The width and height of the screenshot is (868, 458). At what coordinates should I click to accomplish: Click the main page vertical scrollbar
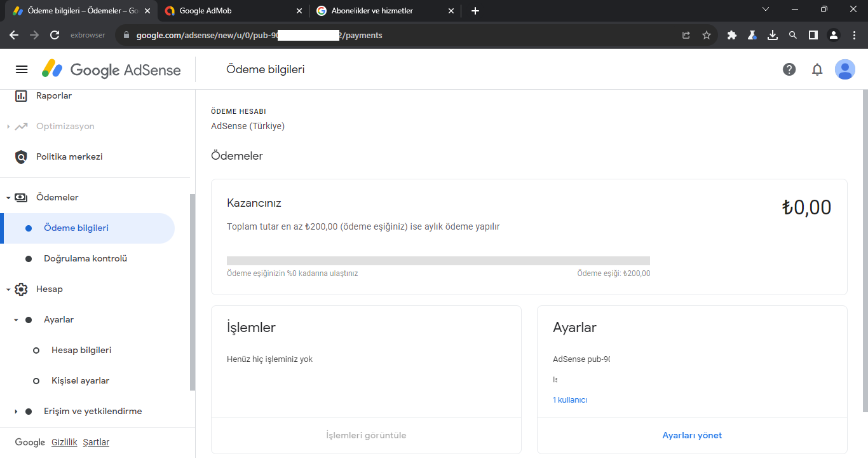point(865,251)
